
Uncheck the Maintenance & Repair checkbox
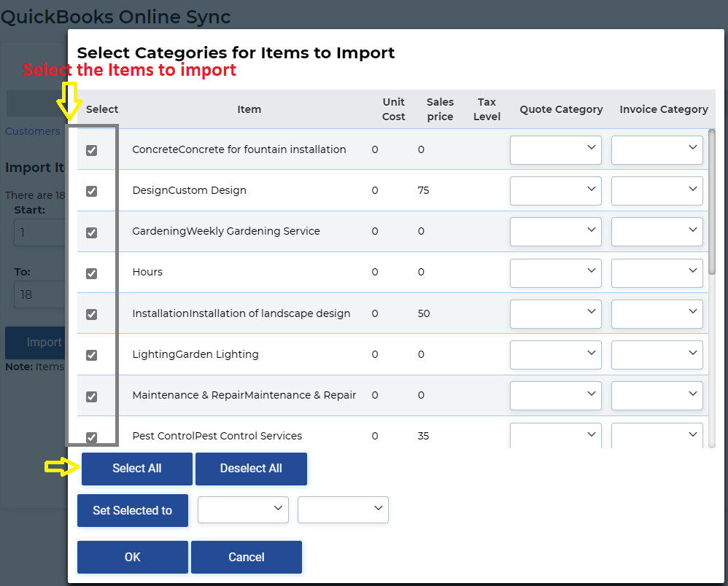click(x=91, y=396)
